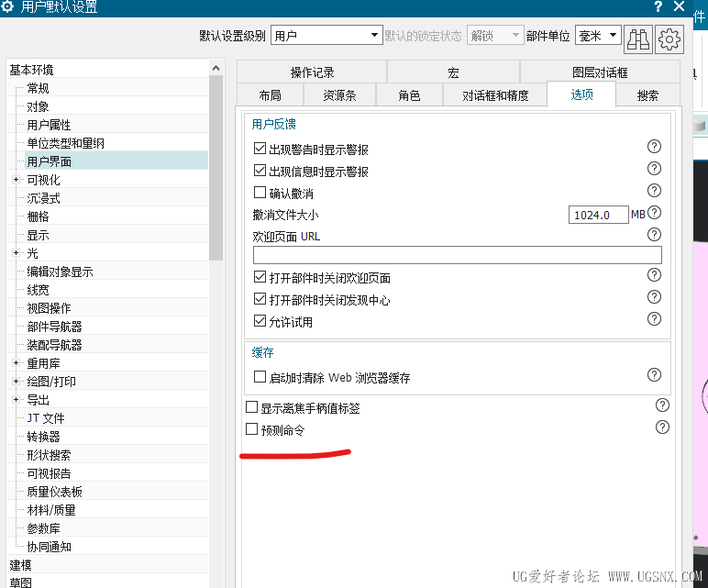Screen dimensions: 708x588
Task: Enable 启动时清除 Web 浏览器缓存 checkbox
Action: point(260,377)
